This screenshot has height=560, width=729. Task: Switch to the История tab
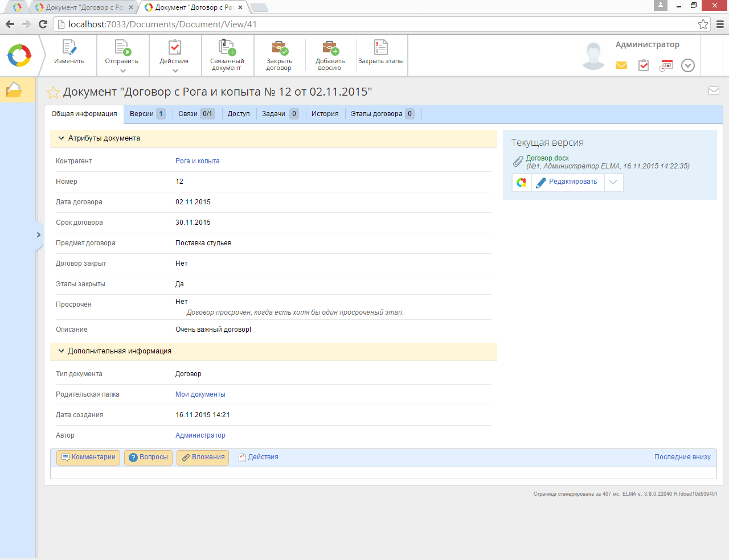click(325, 114)
